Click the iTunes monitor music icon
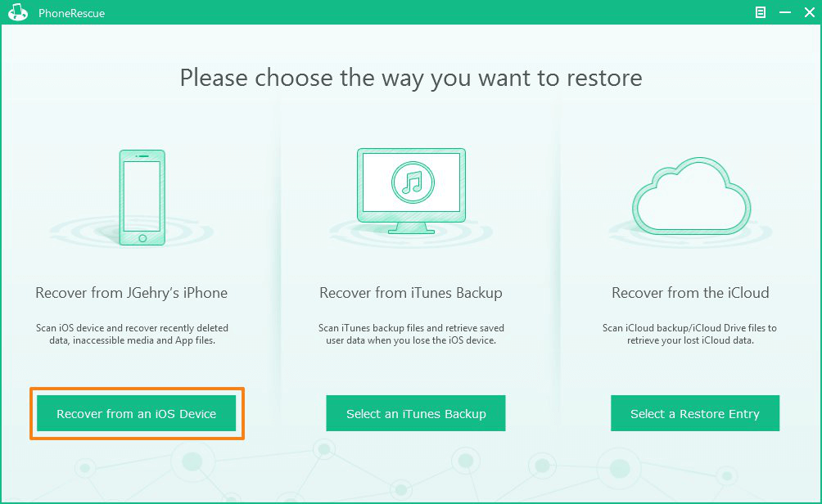 point(412,191)
